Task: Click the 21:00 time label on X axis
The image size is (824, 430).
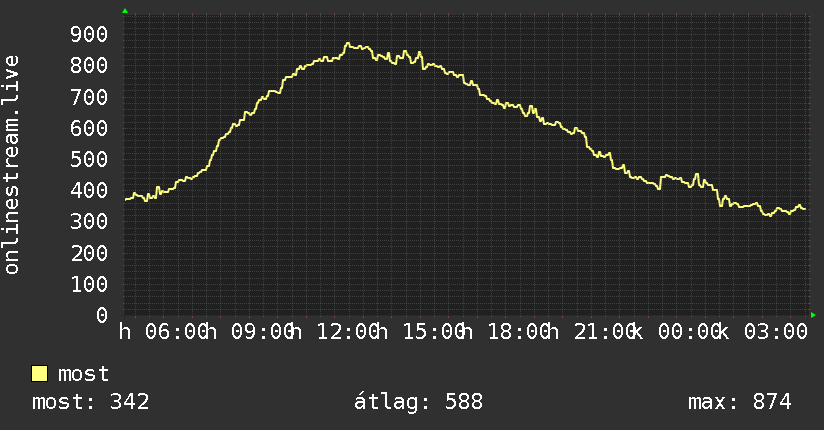Action: [x=605, y=332]
